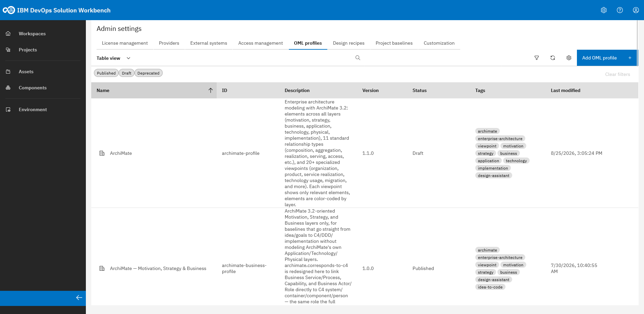Switch to License management tab

(x=125, y=43)
